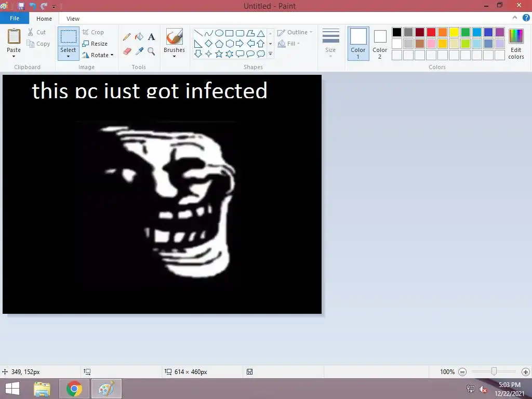Screen dimensions: 532x399
Task: Select the Oval shape
Action: [x=219, y=33]
